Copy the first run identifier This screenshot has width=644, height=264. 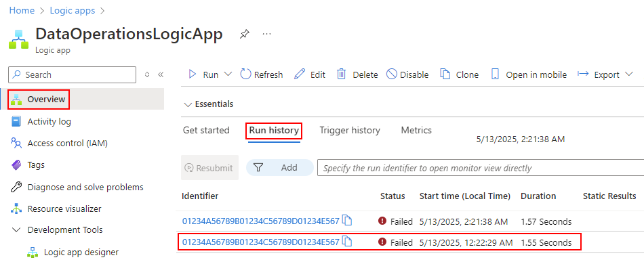coord(348,221)
